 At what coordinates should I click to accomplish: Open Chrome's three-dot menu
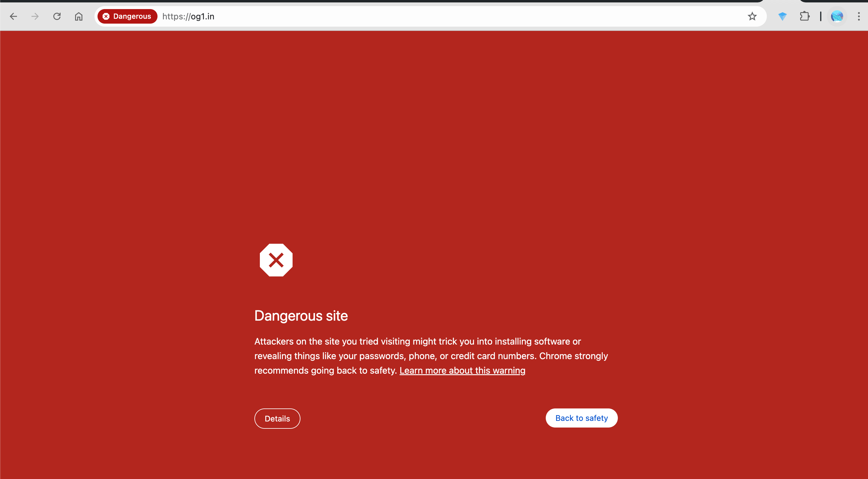[x=859, y=16]
